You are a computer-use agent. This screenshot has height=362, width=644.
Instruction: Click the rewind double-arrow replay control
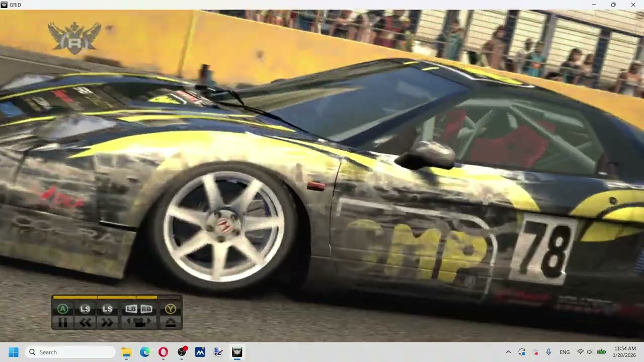85,323
